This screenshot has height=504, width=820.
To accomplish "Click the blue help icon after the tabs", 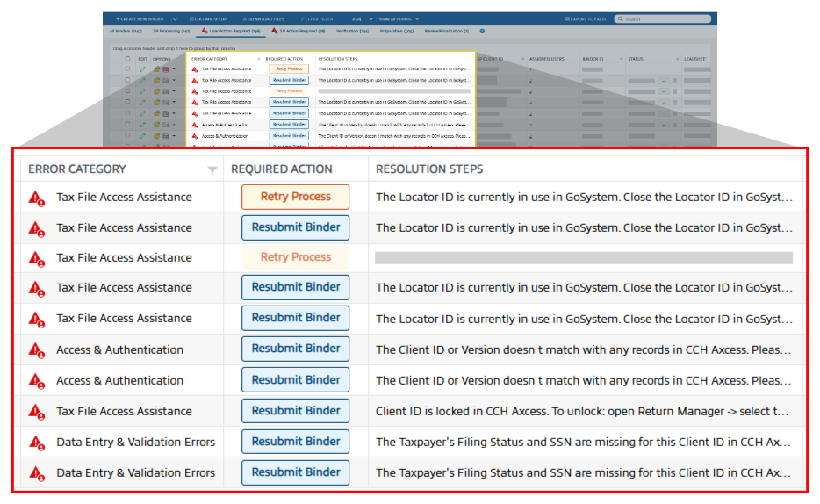I will (x=482, y=32).
